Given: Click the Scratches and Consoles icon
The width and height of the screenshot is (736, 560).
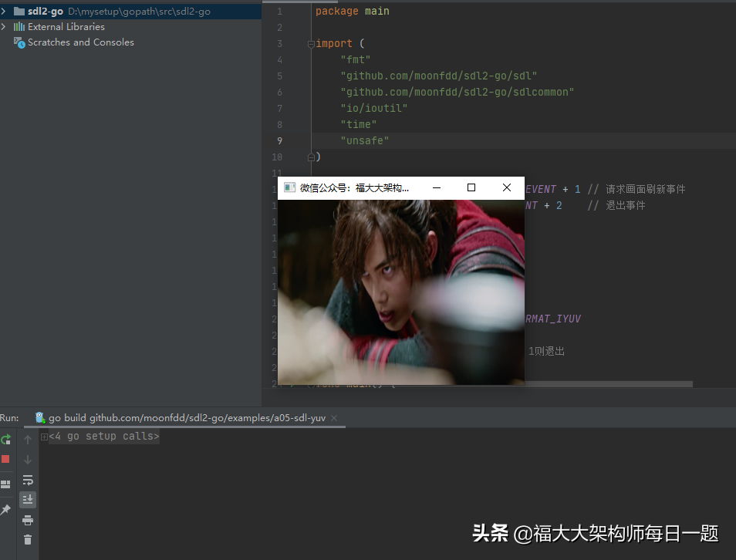Looking at the screenshot, I should [x=19, y=42].
